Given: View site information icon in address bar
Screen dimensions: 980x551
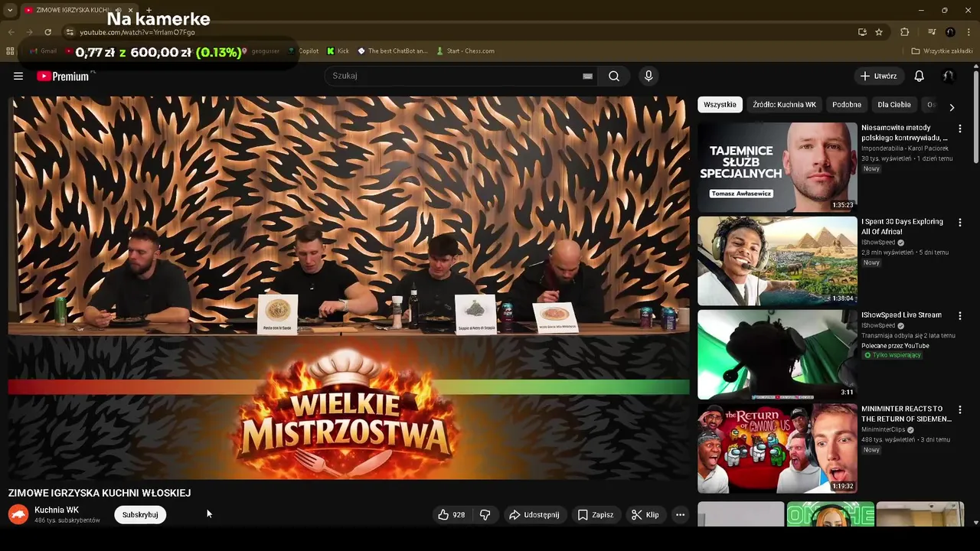Looking at the screenshot, I should (x=70, y=32).
